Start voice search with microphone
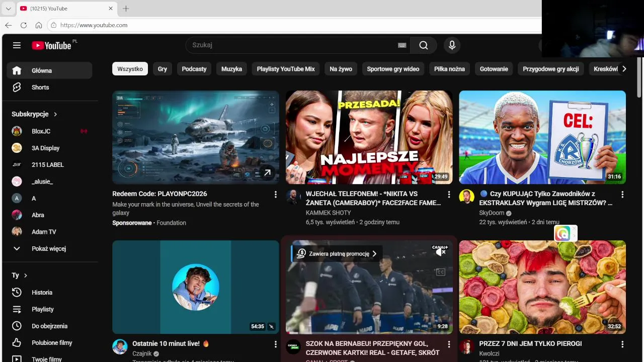Viewport: 644px width, 362px height. click(452, 45)
